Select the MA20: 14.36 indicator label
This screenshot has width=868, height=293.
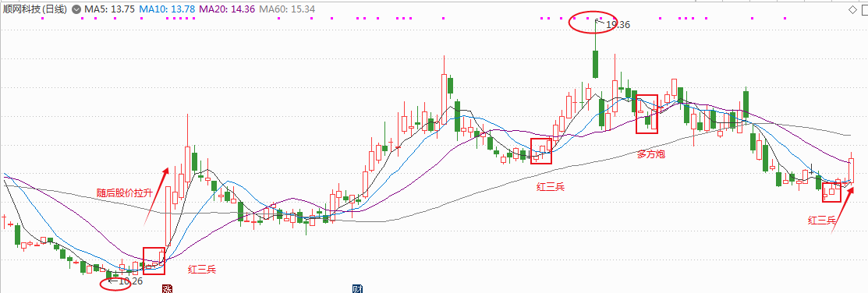point(227,9)
